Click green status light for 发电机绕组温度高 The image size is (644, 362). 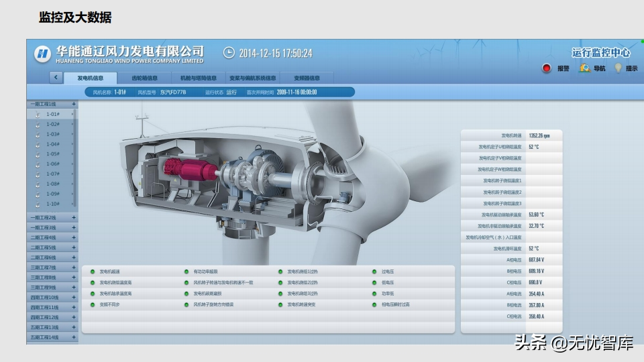(x=93, y=283)
